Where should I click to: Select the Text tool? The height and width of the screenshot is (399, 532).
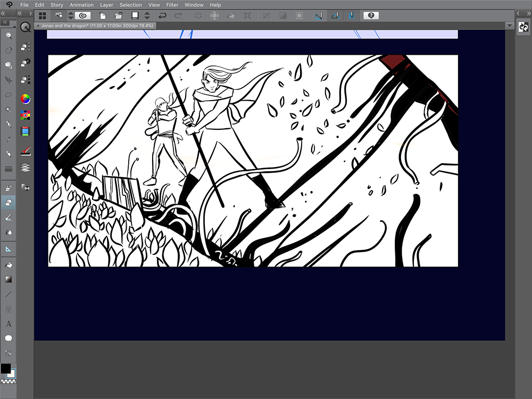(9, 323)
